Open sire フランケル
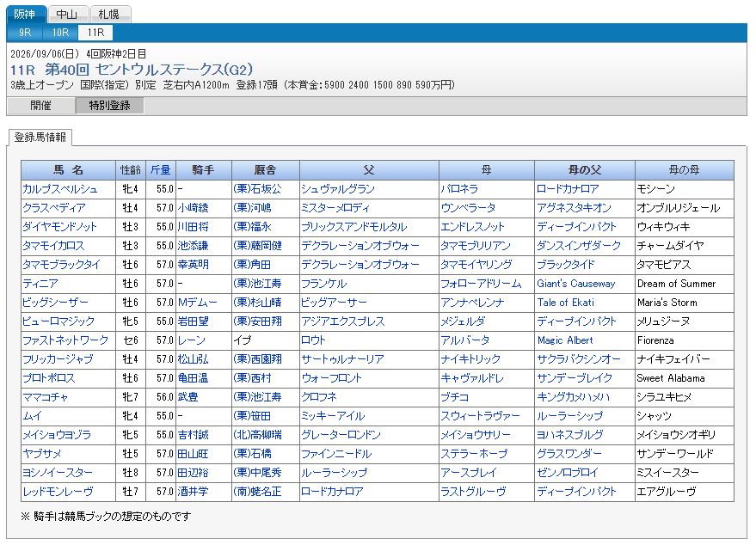 tap(324, 284)
